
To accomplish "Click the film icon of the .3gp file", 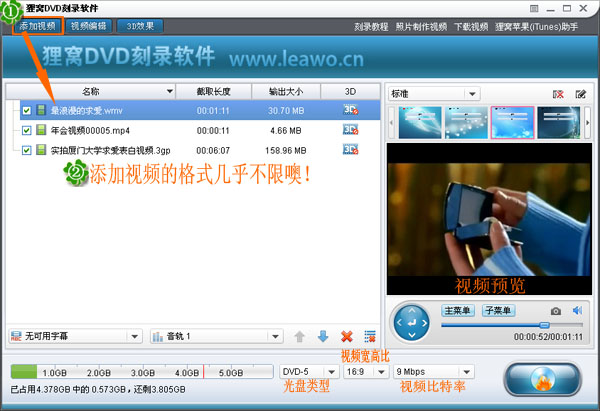I will click(41, 150).
